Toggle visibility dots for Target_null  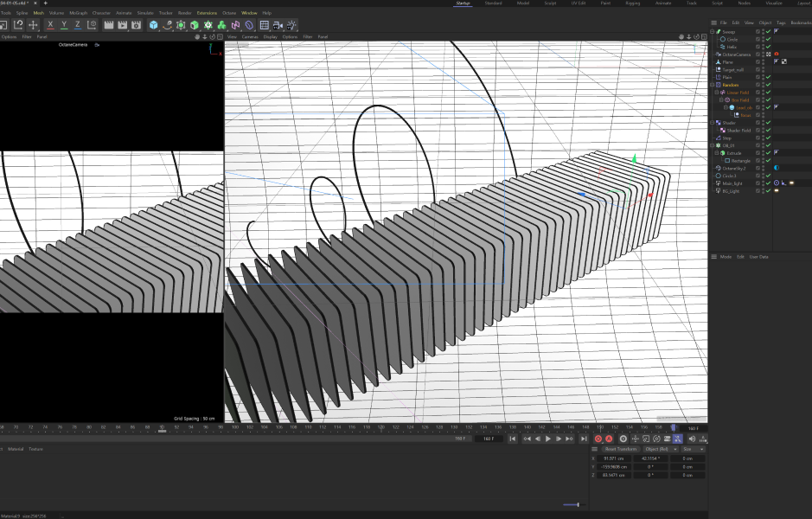pos(764,69)
